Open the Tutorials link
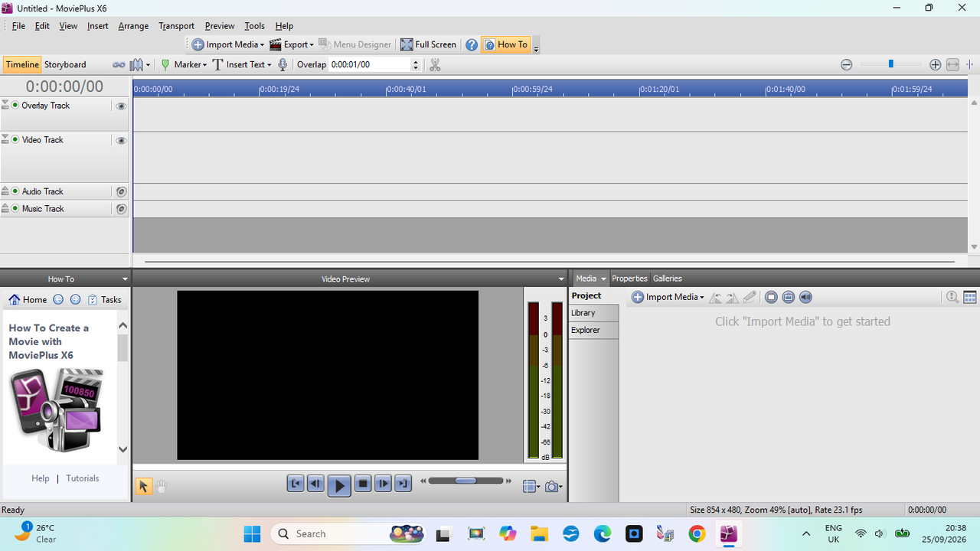Screen dimensions: 980x551 pyautogui.click(x=83, y=478)
